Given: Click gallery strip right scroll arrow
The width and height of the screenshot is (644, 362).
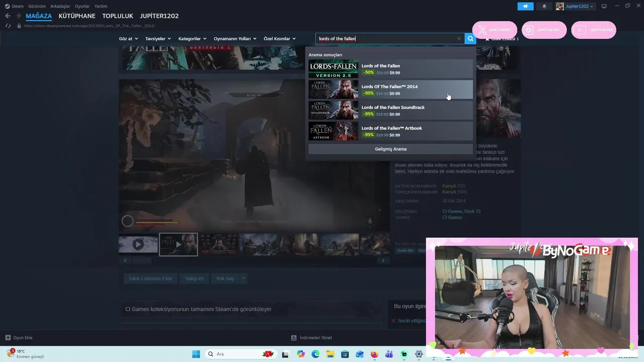Looking at the screenshot, I should point(383,260).
